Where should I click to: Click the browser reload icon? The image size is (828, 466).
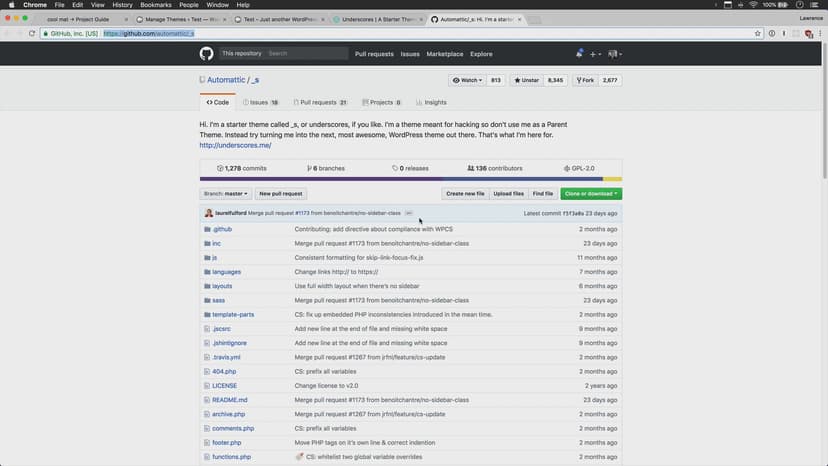coord(32,33)
